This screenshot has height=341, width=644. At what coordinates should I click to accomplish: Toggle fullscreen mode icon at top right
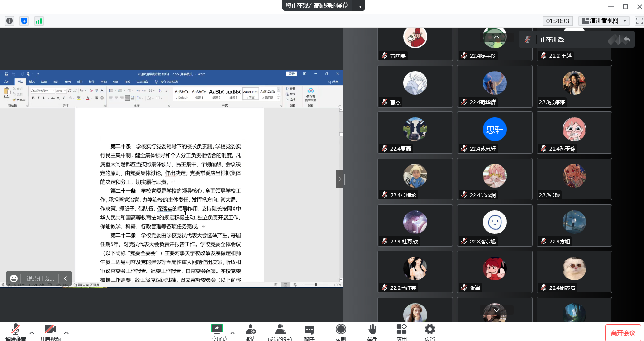click(x=639, y=21)
